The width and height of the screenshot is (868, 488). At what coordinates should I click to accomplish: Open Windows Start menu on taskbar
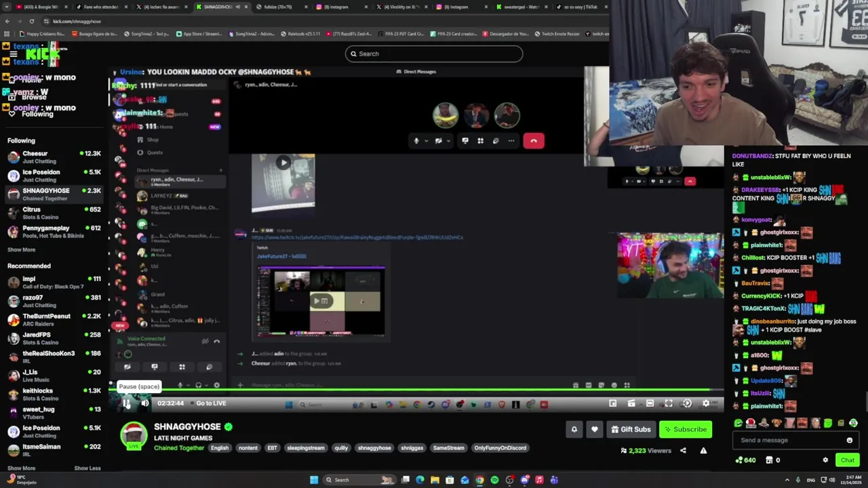[313, 480]
